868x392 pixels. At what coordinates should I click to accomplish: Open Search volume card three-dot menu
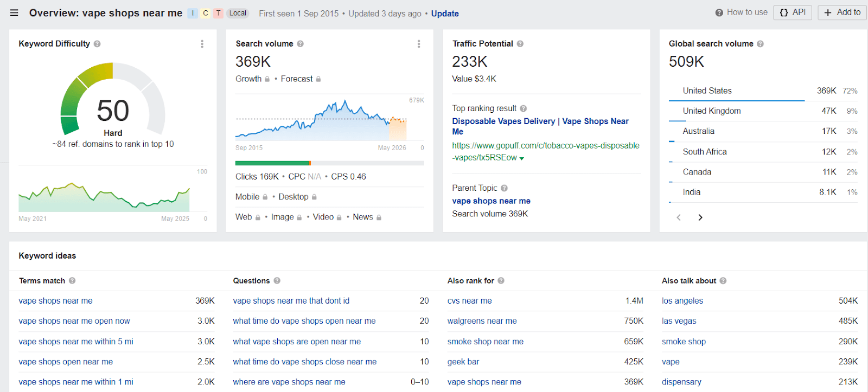pos(419,44)
